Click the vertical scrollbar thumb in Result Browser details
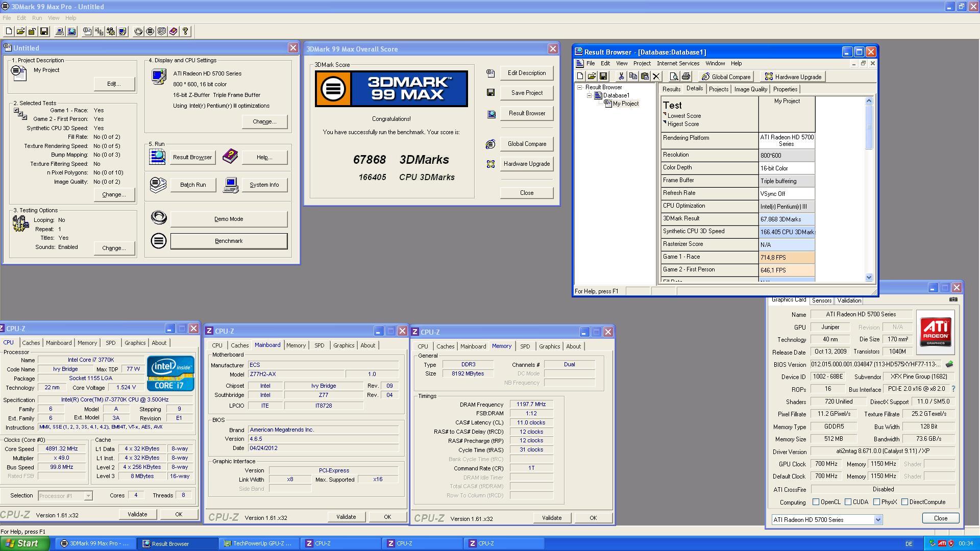This screenshot has width=980, height=551. tap(869, 128)
